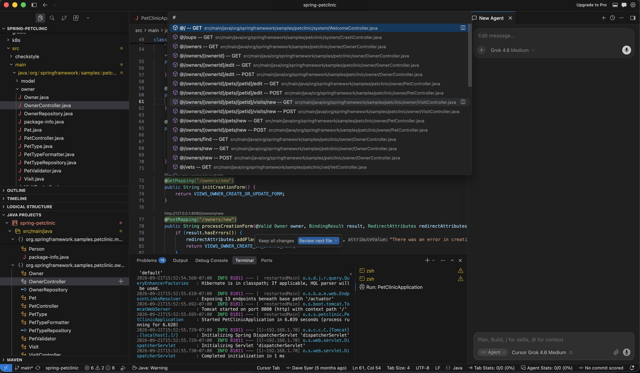Toggle the AI chat pane icon
The image size is (640, 373).
click(624, 5)
